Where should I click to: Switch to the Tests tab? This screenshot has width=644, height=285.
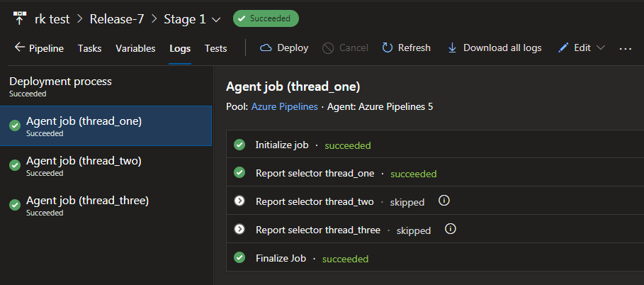[x=216, y=48]
